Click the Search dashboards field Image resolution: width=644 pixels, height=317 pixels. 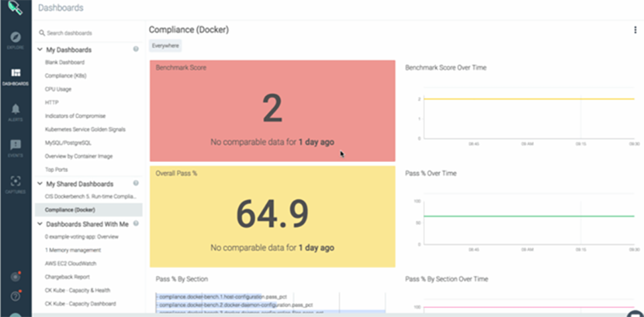[87, 33]
